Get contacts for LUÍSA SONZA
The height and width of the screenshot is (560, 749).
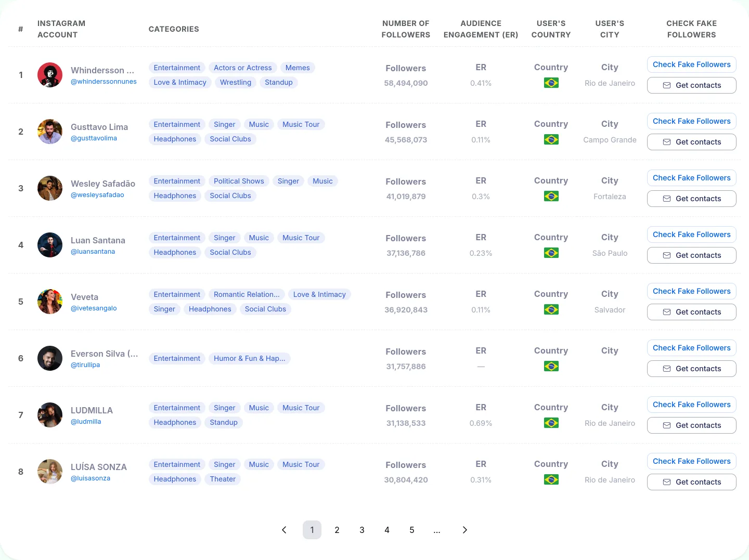(x=692, y=482)
